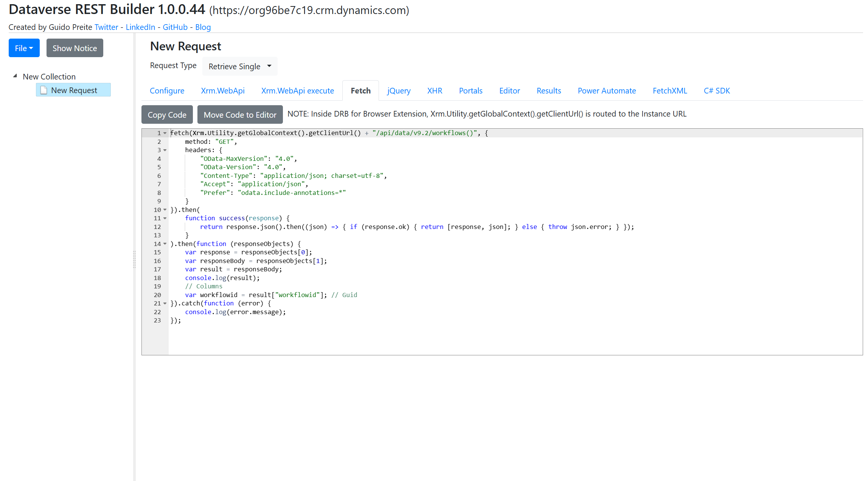Click the var responseBody line
Viewport: 868px width, 481px height.
point(256,261)
